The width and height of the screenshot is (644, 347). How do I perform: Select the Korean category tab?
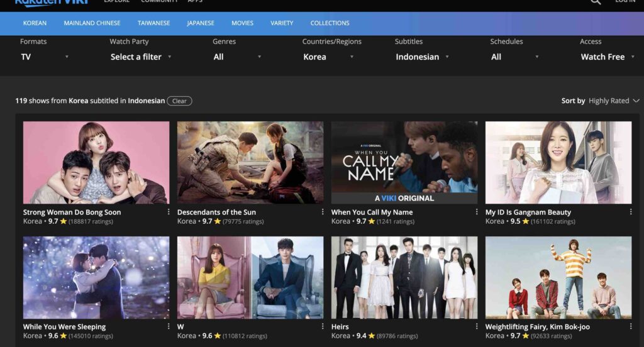(x=35, y=23)
